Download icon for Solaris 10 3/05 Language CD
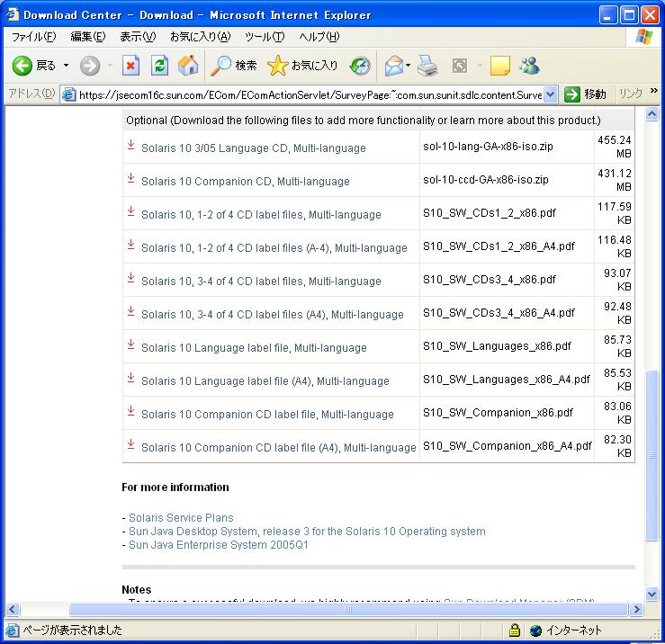Viewport: 665px width, 644px height. [x=131, y=145]
